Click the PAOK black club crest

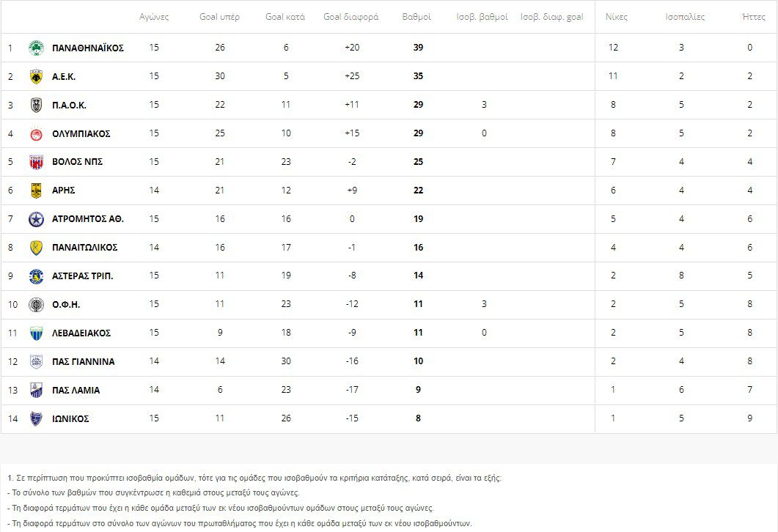tap(36, 106)
